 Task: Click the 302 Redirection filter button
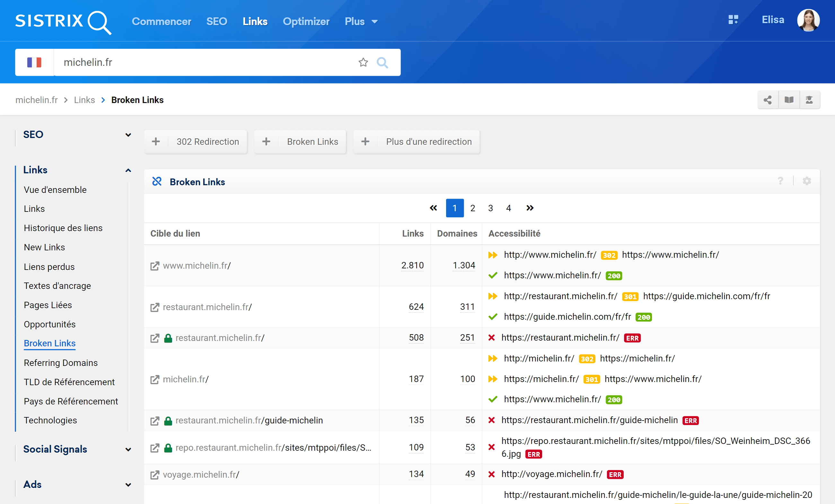click(x=196, y=142)
